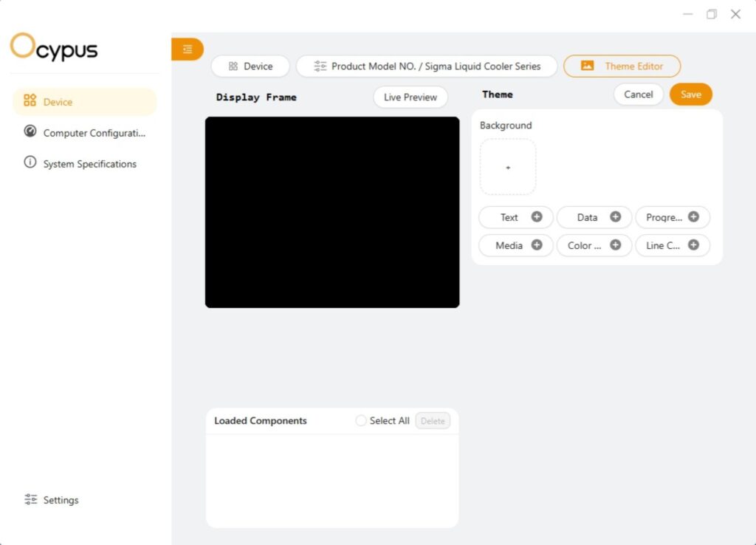Image resolution: width=756 pixels, height=545 pixels.
Task: Click the Cancel button
Action: [x=639, y=94]
